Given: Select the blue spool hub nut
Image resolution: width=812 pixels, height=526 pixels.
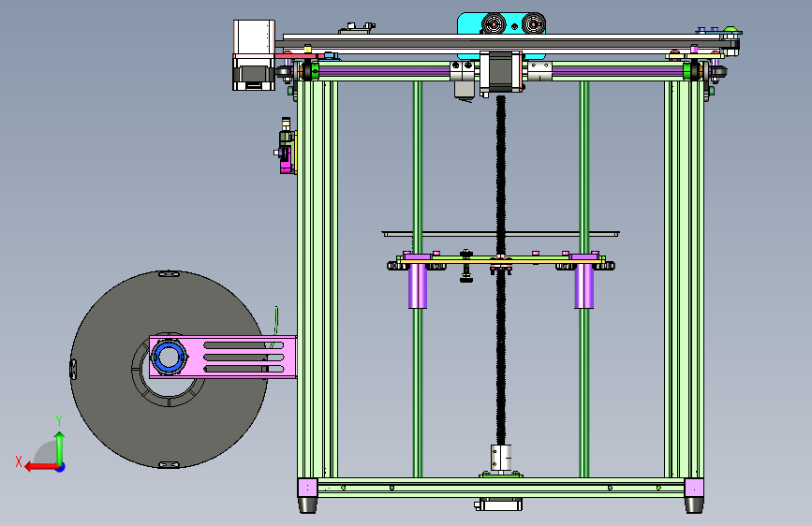Looking at the screenshot, I should 169,358.
